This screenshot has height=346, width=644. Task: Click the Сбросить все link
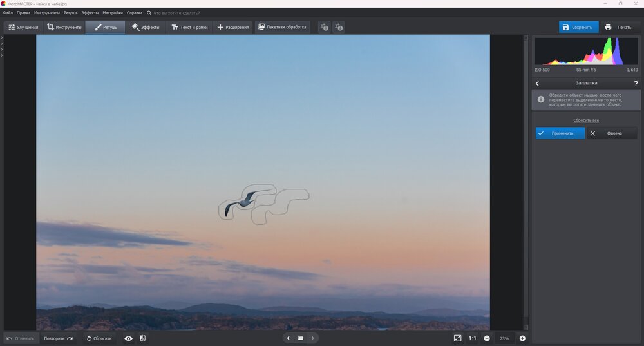586,120
